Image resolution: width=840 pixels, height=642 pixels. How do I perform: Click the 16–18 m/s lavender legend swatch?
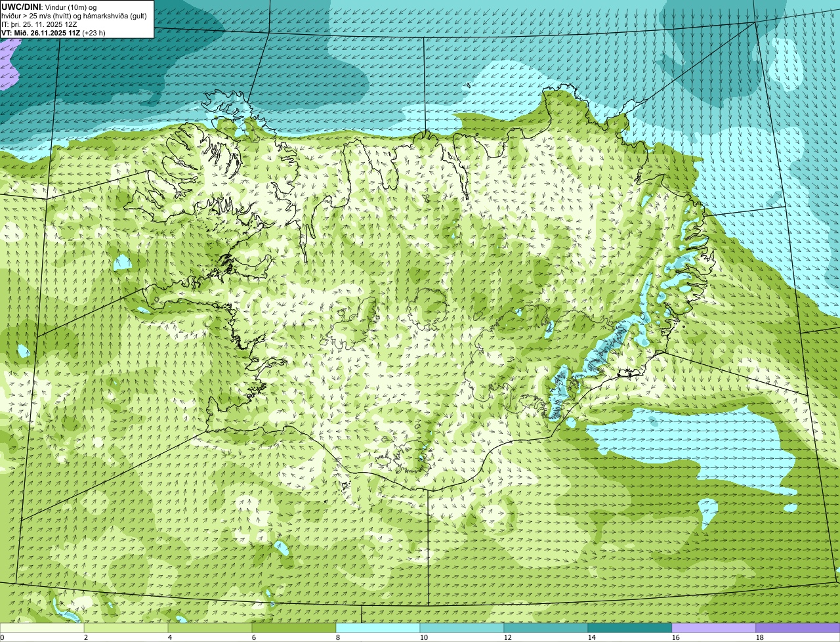pos(714,628)
